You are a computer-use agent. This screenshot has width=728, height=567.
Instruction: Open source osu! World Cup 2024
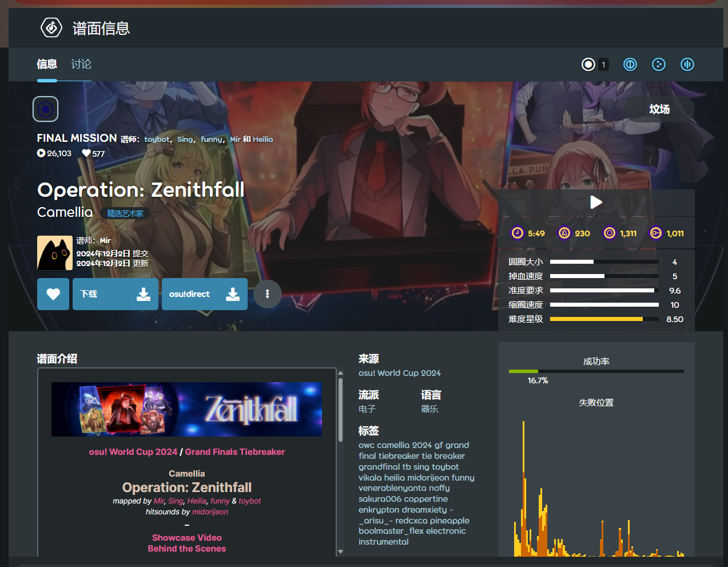tap(400, 373)
